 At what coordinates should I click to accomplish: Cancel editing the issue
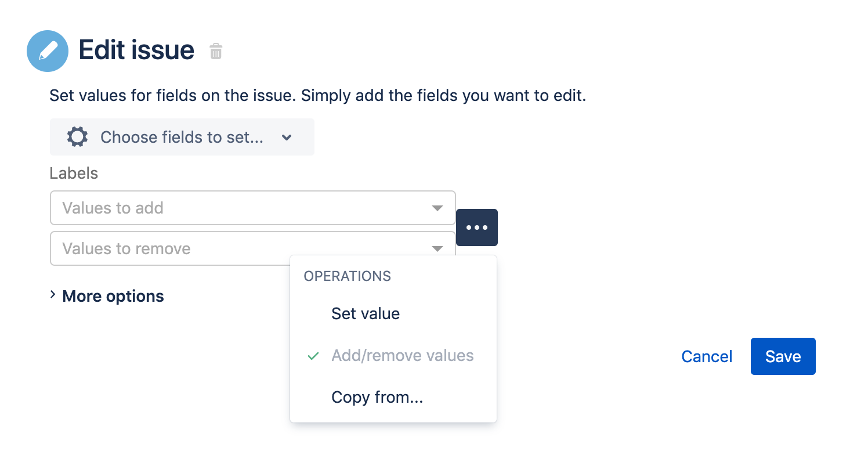click(x=707, y=356)
